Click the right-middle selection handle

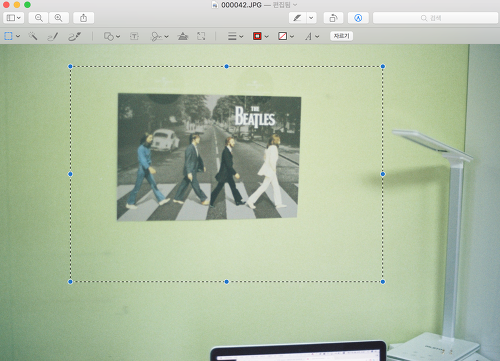click(383, 174)
